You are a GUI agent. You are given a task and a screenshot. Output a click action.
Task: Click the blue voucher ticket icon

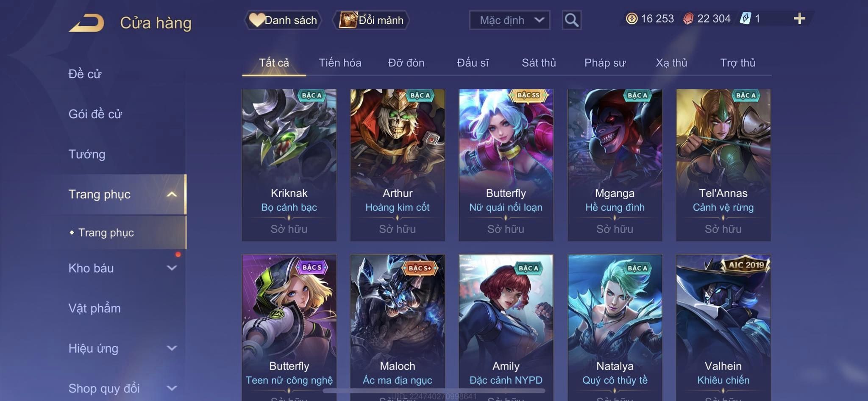(x=746, y=19)
